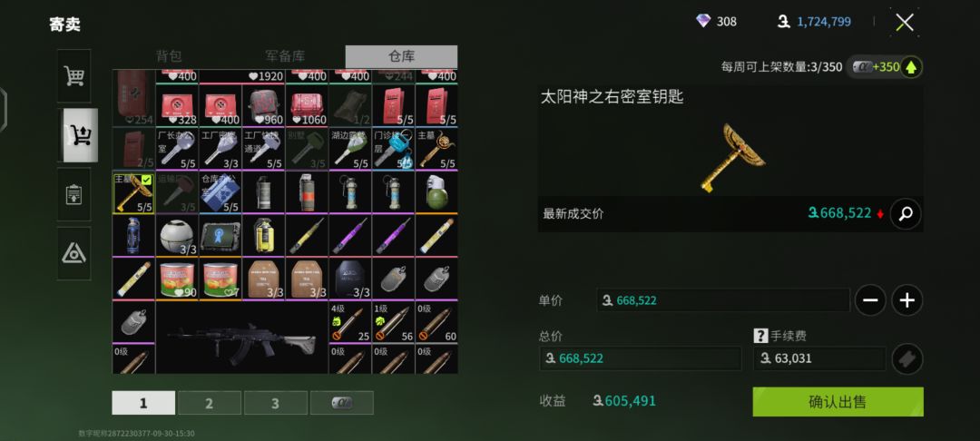Image resolution: width=980 pixels, height=441 pixels.
Task: Select the green frag grenade item
Action: click(436, 193)
